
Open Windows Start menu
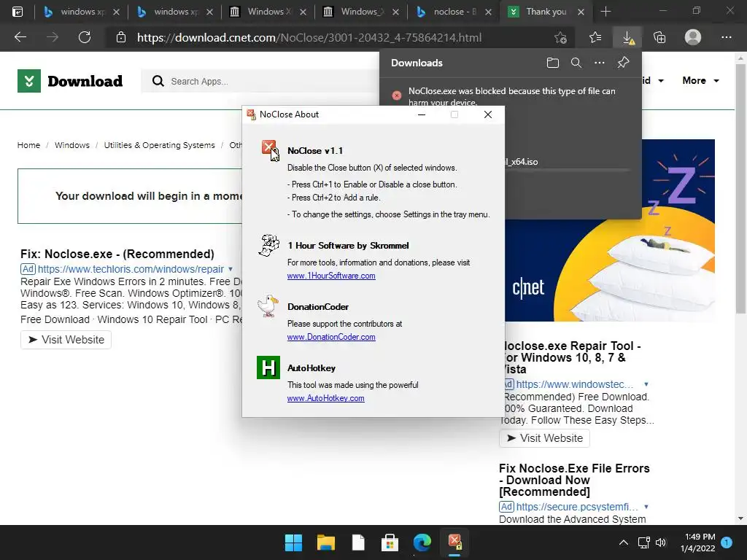click(293, 542)
